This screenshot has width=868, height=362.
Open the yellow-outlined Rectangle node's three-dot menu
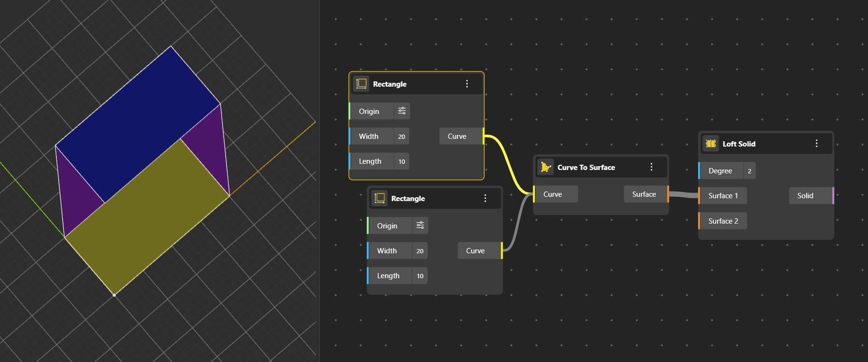pos(467,84)
